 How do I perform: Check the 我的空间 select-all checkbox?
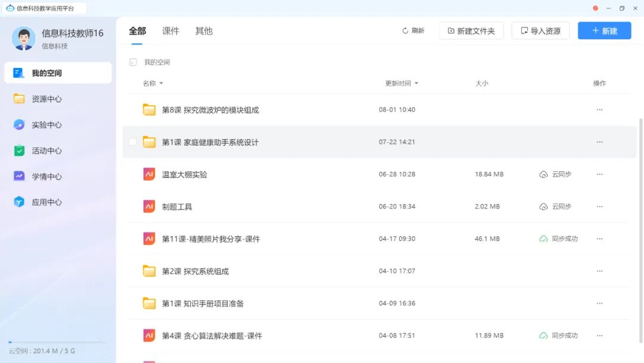[132, 62]
